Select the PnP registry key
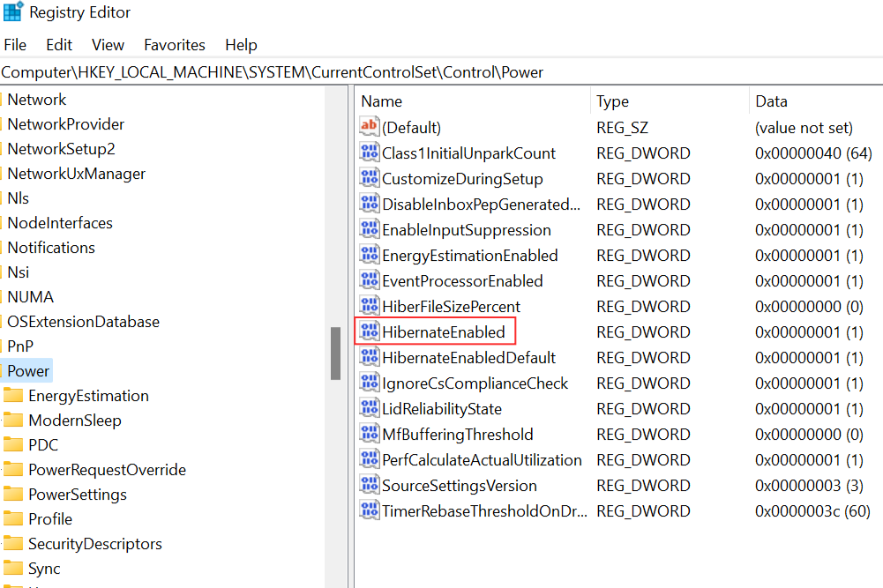This screenshot has height=588, width=883. pyautogui.click(x=20, y=346)
